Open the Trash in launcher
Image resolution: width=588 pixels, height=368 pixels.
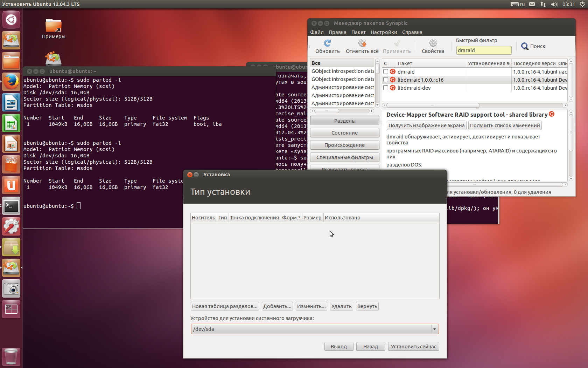click(x=11, y=356)
